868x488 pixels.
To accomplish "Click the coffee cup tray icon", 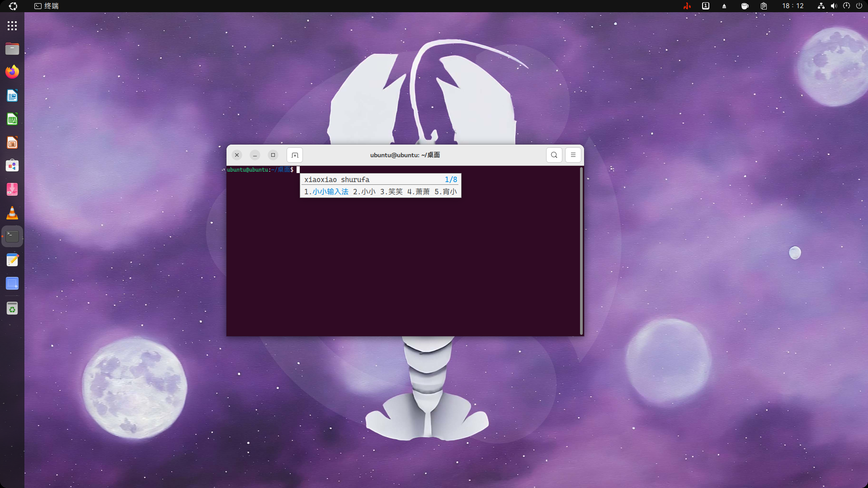I will point(745,6).
